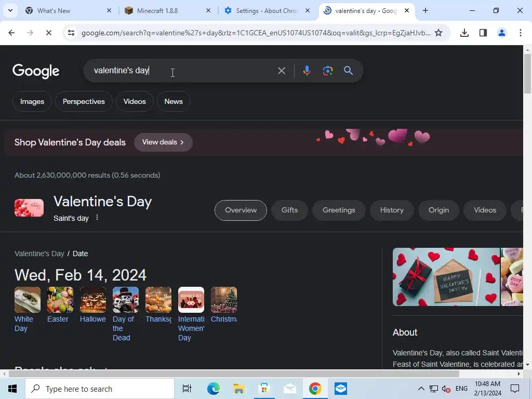
Task: Close the What's New tab
Action: 109,10
